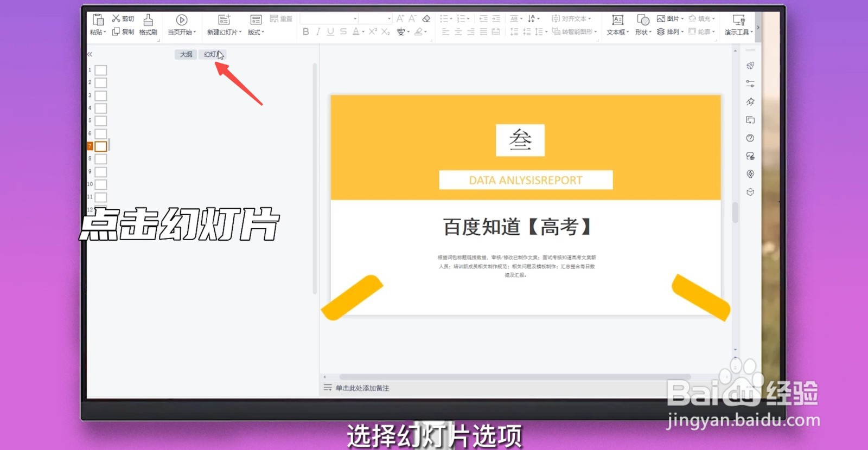Open the font name combo box

pos(329,18)
